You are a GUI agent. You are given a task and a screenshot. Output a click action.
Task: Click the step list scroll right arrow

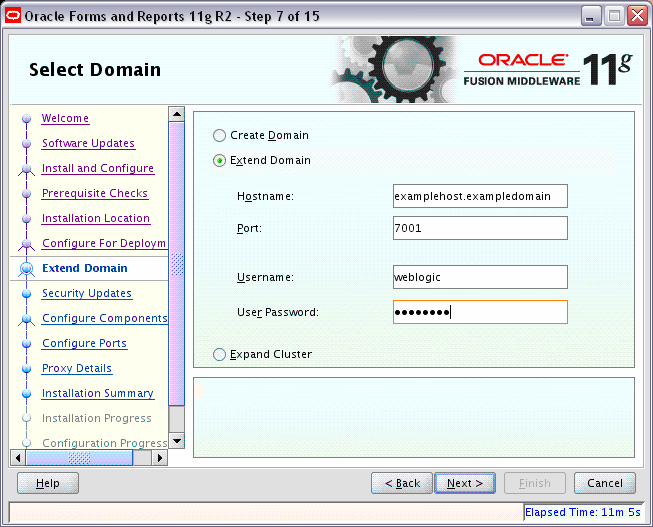coord(160,458)
